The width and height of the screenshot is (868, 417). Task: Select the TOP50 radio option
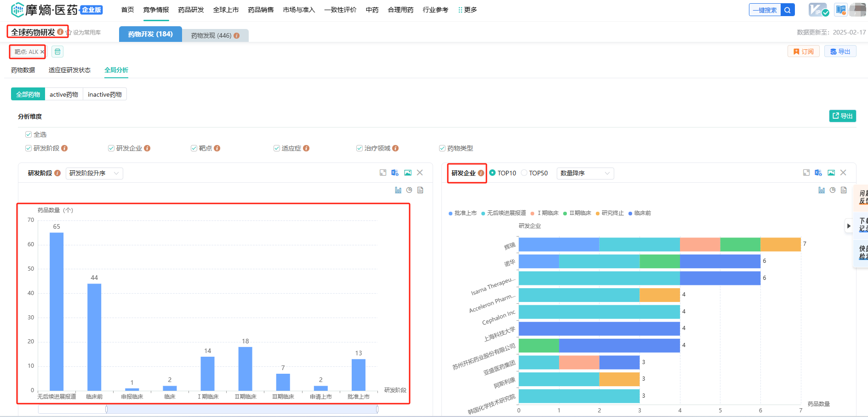tap(524, 173)
